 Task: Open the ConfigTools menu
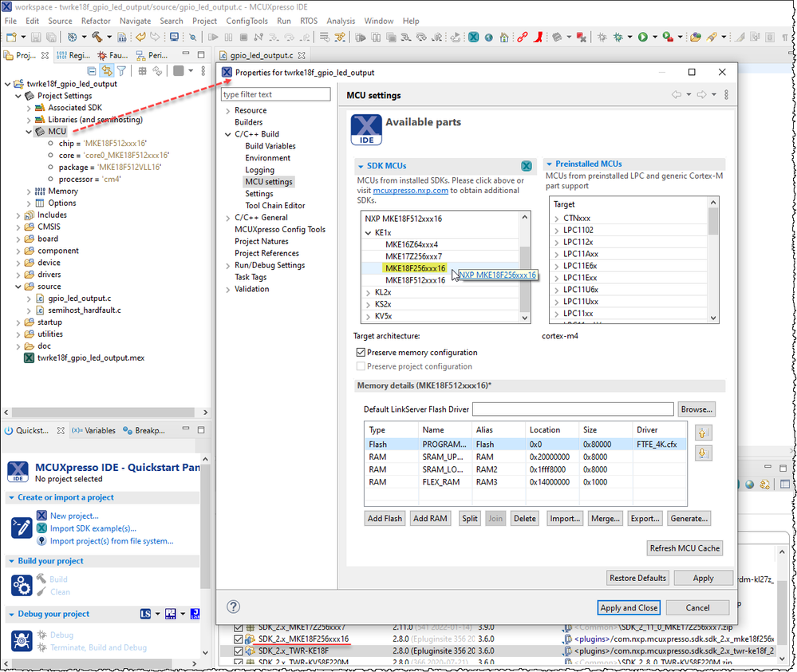(247, 21)
